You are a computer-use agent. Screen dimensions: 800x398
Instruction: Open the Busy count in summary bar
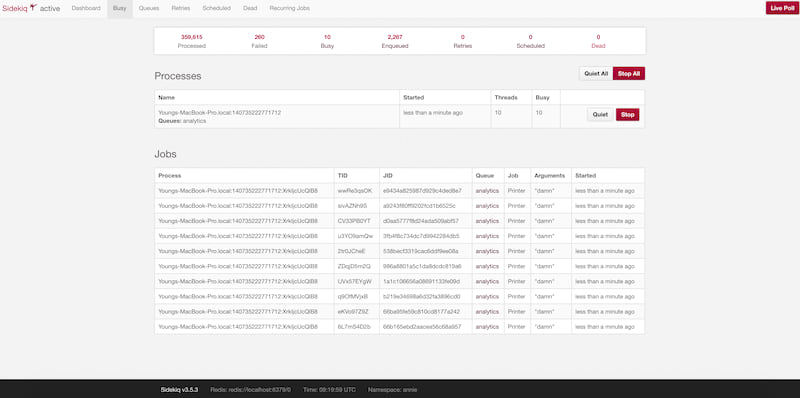coord(327,41)
